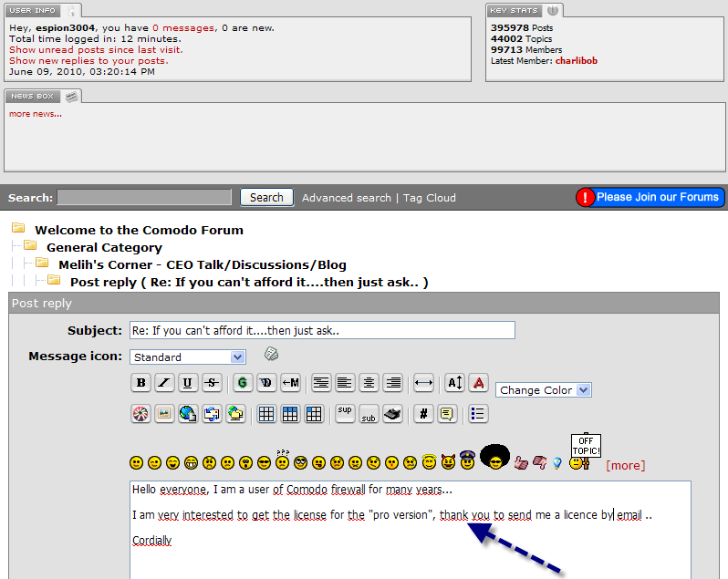Insert table row with the middle grid icon
The image size is (728, 579).
click(290, 413)
